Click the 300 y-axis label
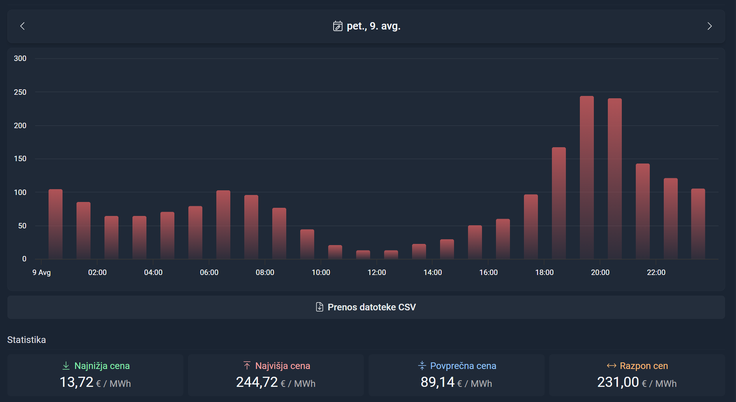The width and height of the screenshot is (736, 402). coord(20,59)
